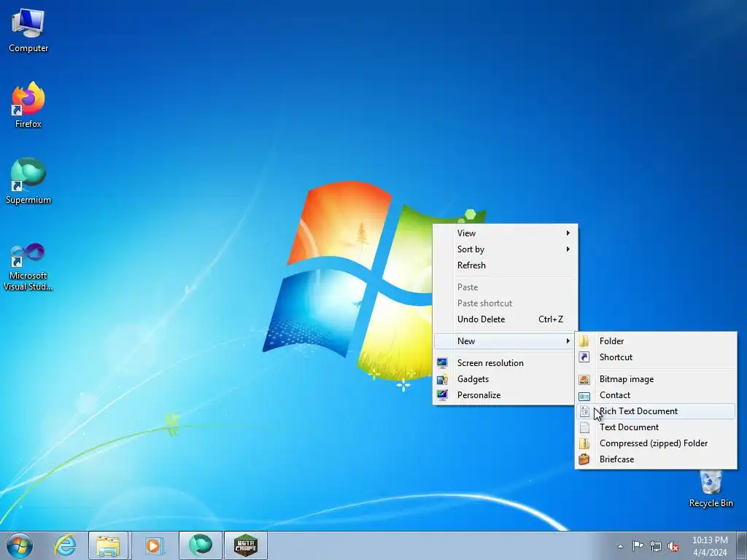This screenshot has width=747, height=560.
Task: Click the network tray icon
Action: [656, 546]
